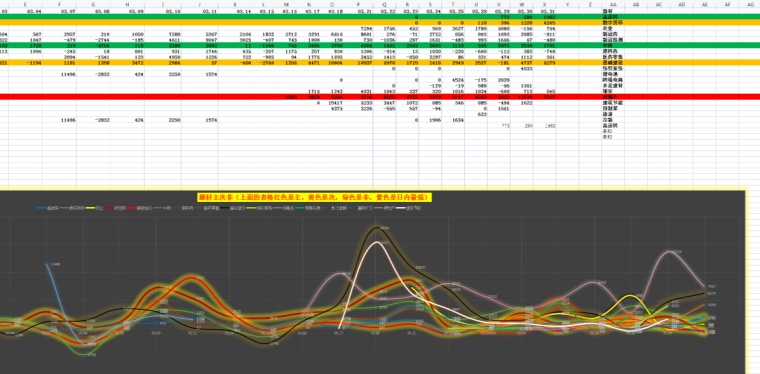Click the 03.21 date cell

(365, 11)
